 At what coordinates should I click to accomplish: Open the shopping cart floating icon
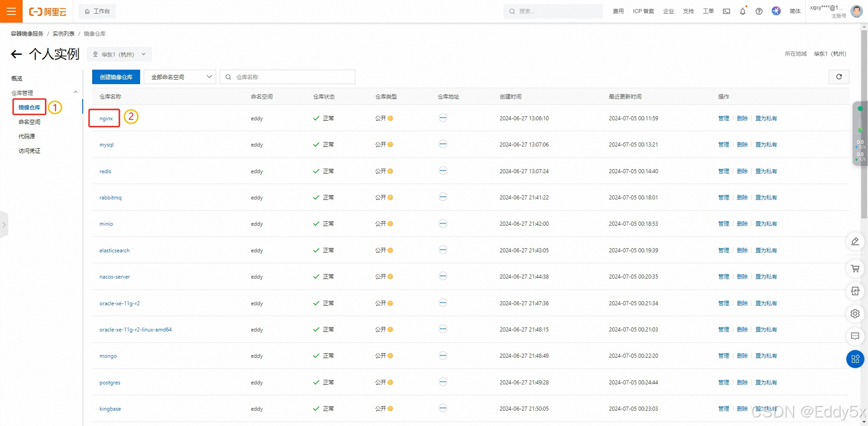click(855, 269)
